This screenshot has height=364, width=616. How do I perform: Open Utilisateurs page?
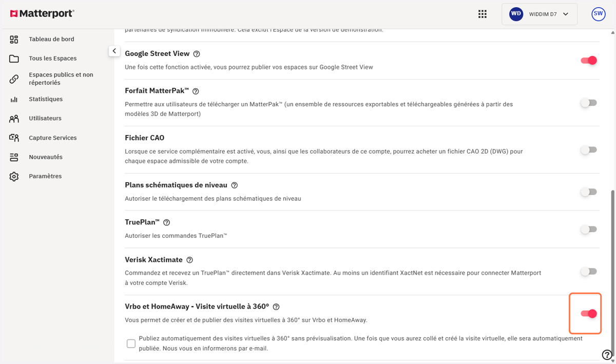[45, 118]
